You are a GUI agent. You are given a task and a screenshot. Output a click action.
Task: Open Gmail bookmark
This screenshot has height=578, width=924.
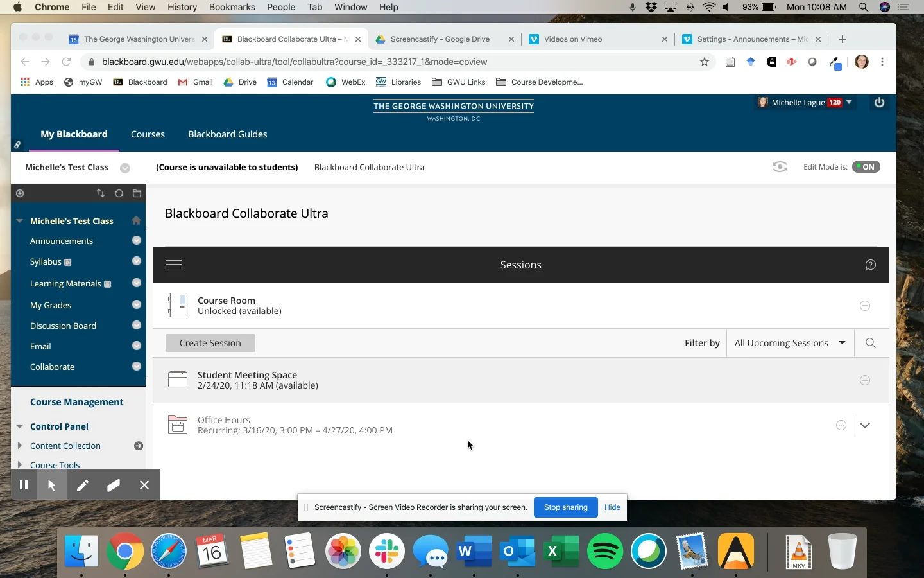pos(196,82)
